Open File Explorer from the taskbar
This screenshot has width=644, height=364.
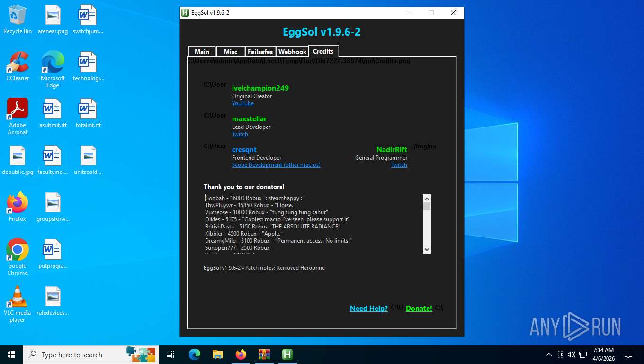218,355
